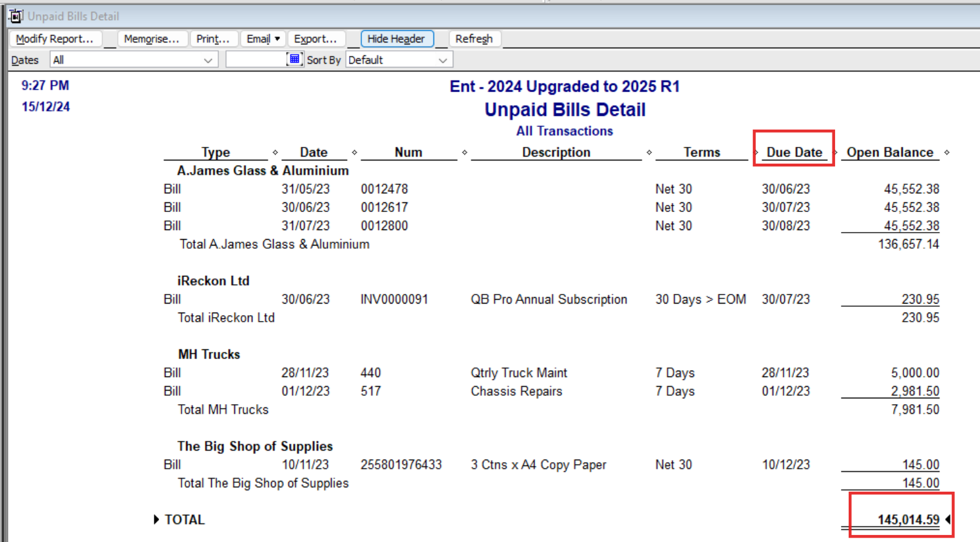980x542 pixels.
Task: Click the 7,981.50 subtotal amount
Action: pos(915,409)
